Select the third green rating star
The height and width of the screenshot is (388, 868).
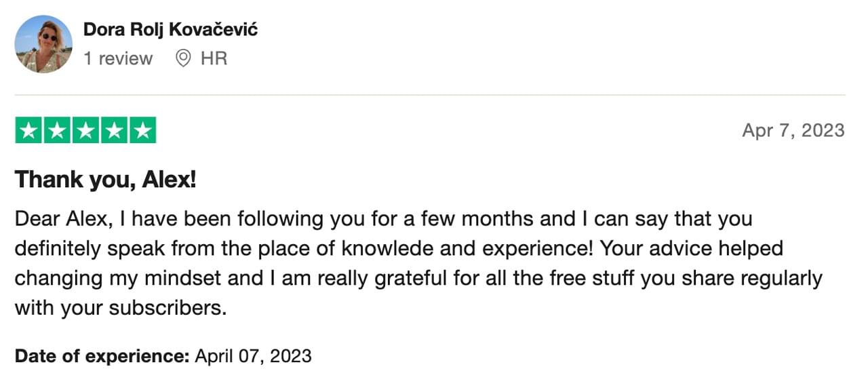tap(85, 131)
